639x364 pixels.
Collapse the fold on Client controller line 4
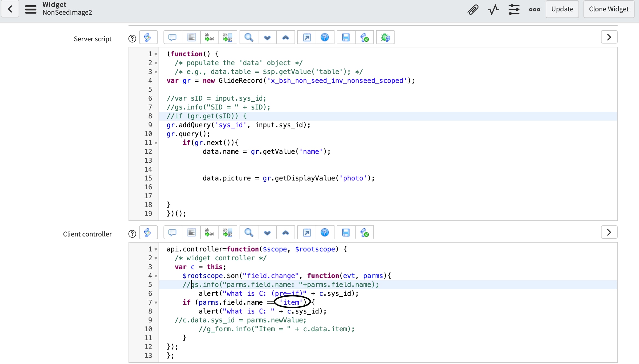click(x=156, y=276)
